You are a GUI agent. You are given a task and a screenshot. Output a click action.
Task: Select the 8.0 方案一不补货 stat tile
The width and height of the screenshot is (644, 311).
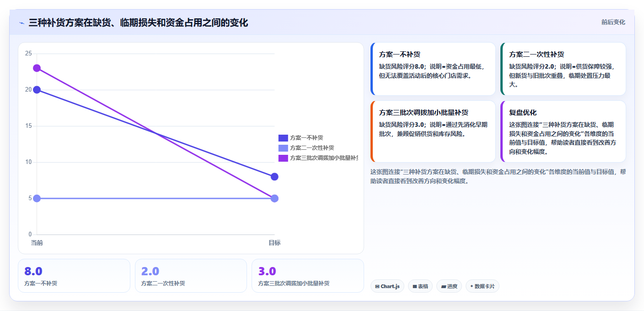(74, 276)
